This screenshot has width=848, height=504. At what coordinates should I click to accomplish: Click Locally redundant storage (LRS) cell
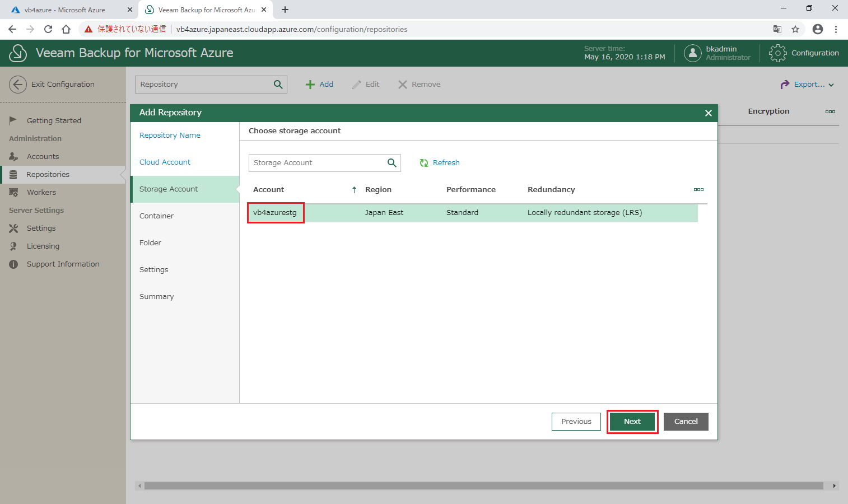pos(585,213)
